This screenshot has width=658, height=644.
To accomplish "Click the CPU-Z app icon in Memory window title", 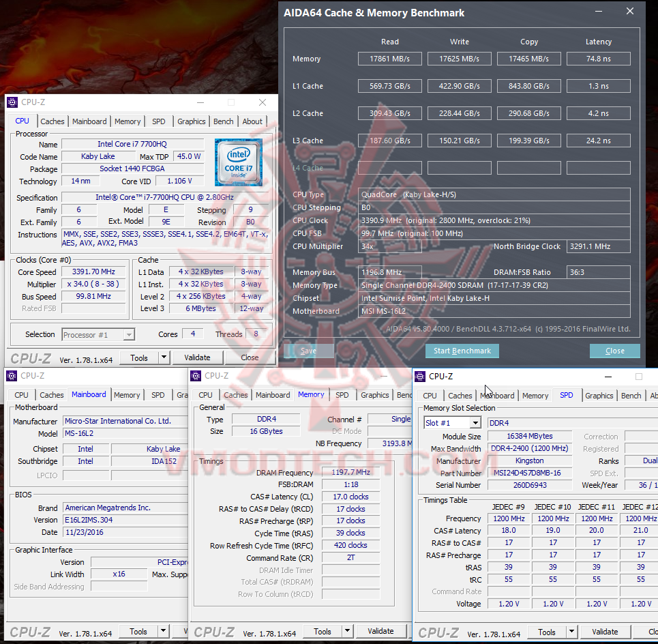I will tap(196, 376).
